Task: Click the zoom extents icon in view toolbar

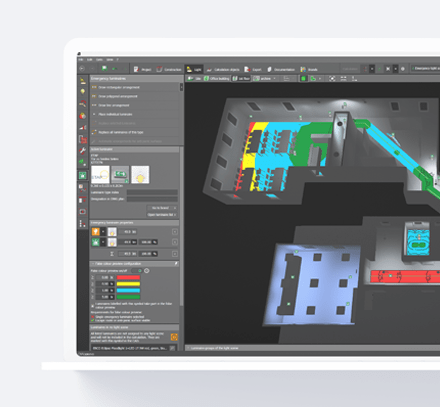Action: pyautogui.click(x=332, y=79)
